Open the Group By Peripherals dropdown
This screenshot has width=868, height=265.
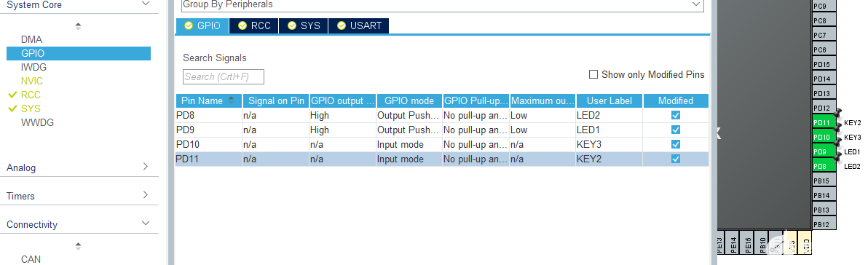click(x=442, y=4)
